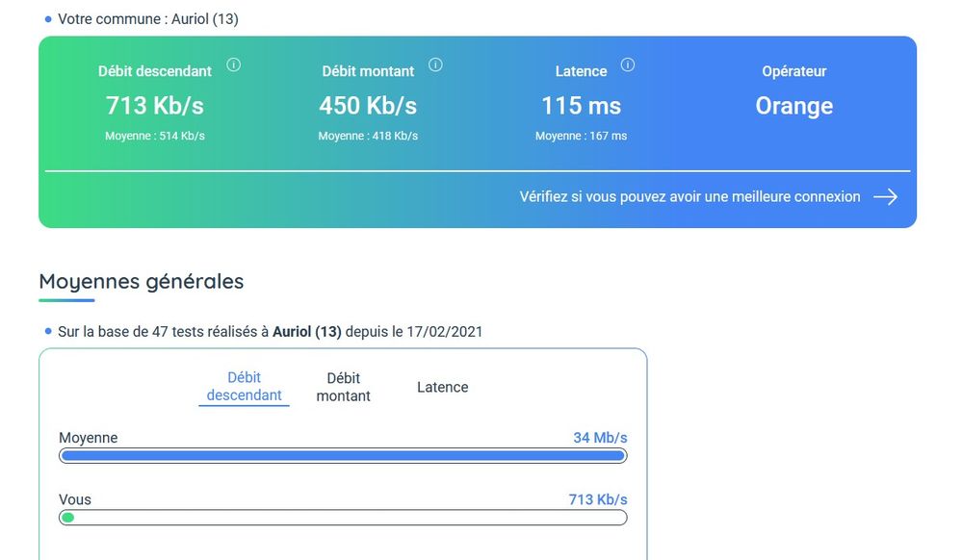
Task: Open info icon next to Débit montant
Action: tap(435, 65)
